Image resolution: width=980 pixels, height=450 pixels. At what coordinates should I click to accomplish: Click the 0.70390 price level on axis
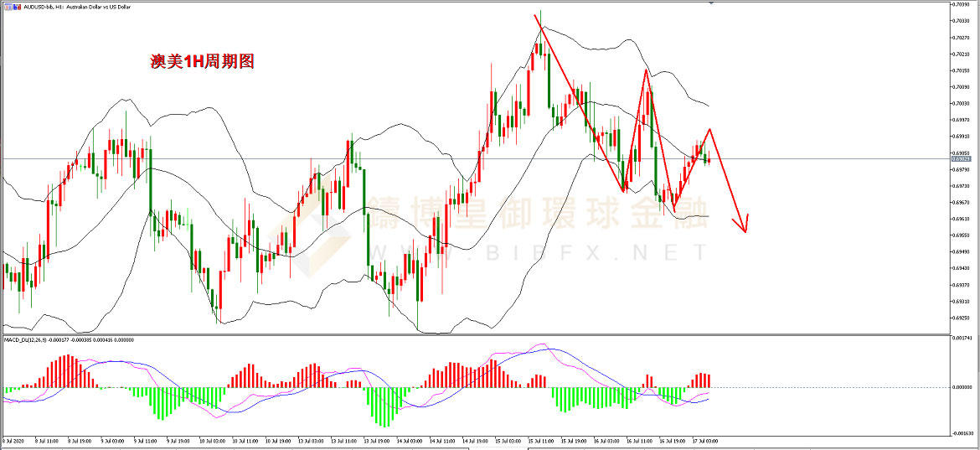[962, 5]
